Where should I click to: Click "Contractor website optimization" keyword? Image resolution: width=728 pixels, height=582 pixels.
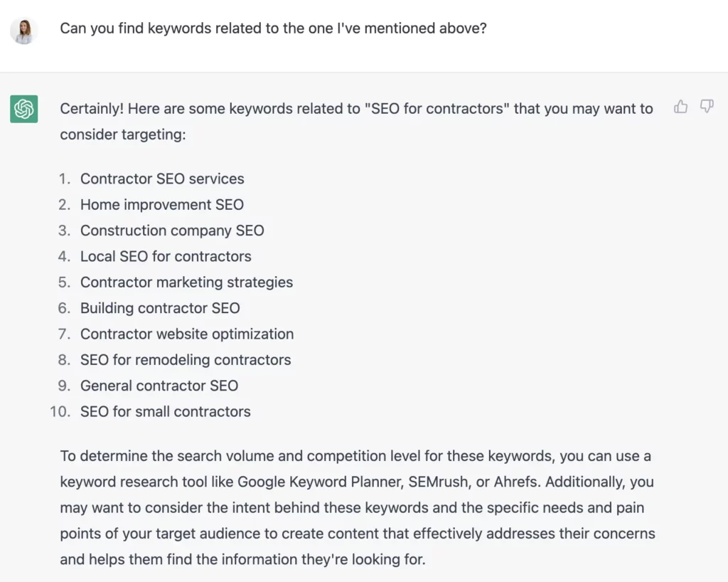(187, 334)
